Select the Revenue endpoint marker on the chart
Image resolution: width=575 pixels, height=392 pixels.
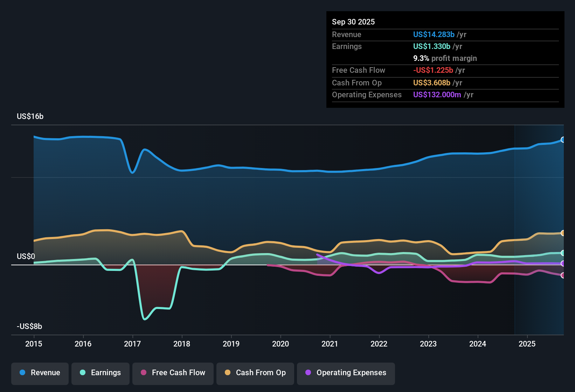[x=563, y=140]
